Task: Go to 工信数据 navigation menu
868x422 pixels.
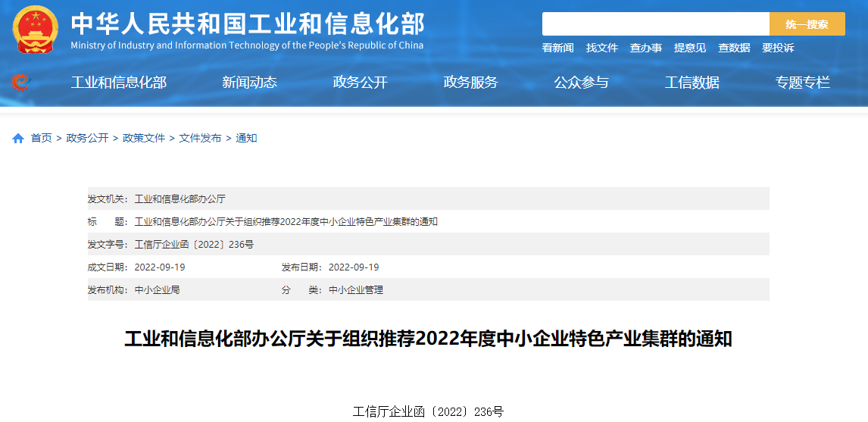Action: pyautogui.click(x=692, y=83)
